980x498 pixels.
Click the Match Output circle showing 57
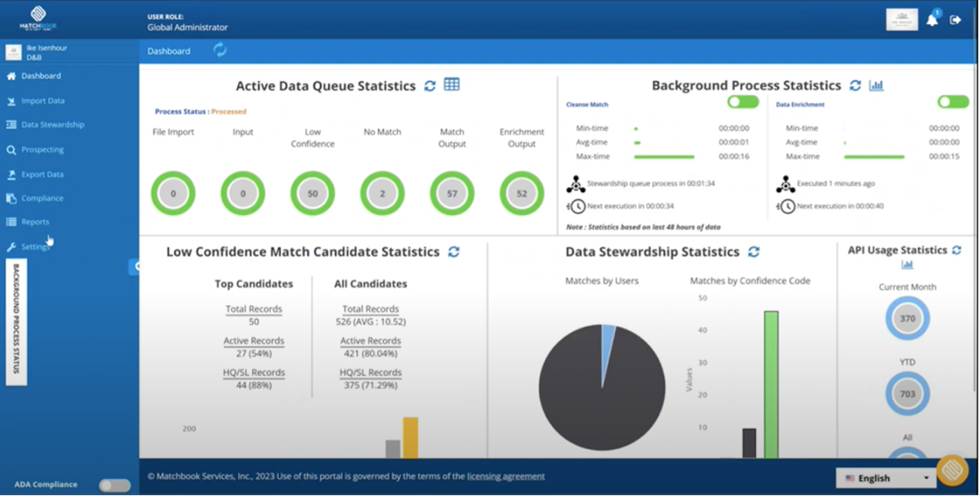point(452,193)
